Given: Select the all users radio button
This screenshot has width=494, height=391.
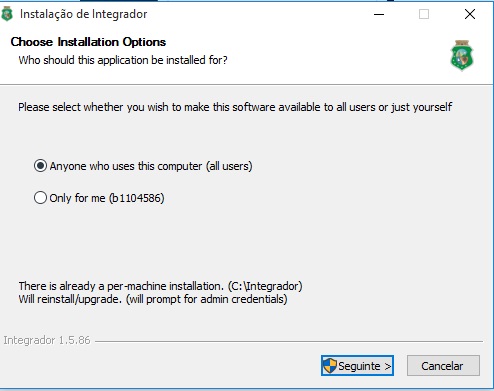Looking at the screenshot, I should 40,166.
